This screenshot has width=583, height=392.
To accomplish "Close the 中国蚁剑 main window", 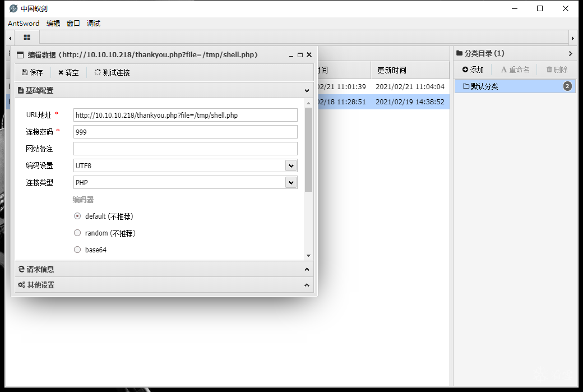I will 566,8.
